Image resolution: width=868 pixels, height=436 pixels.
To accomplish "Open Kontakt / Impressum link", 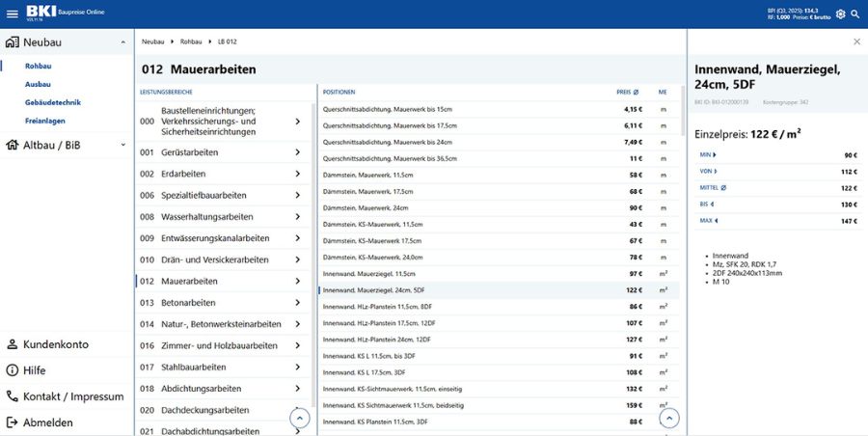I will pos(67,396).
